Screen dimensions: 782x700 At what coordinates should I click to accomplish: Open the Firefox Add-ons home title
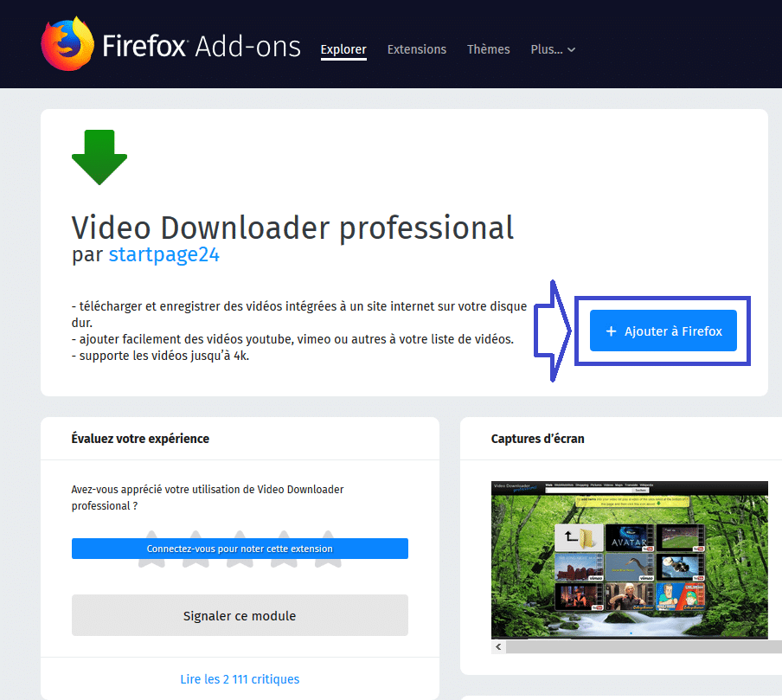pyautogui.click(x=201, y=47)
